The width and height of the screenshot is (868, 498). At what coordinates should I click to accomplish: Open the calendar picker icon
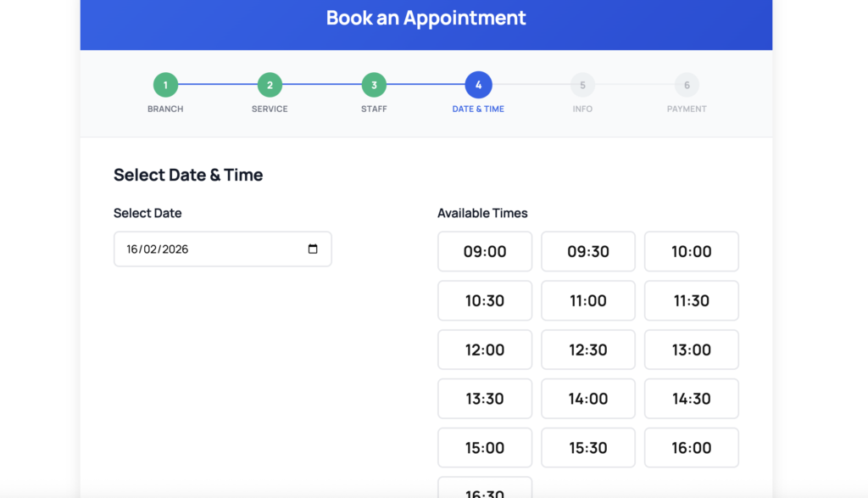click(x=313, y=249)
